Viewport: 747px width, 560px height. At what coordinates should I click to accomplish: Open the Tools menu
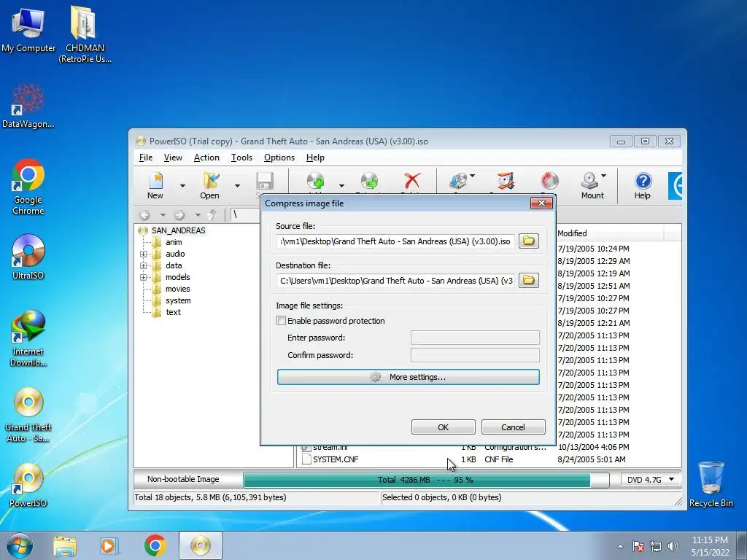click(242, 157)
